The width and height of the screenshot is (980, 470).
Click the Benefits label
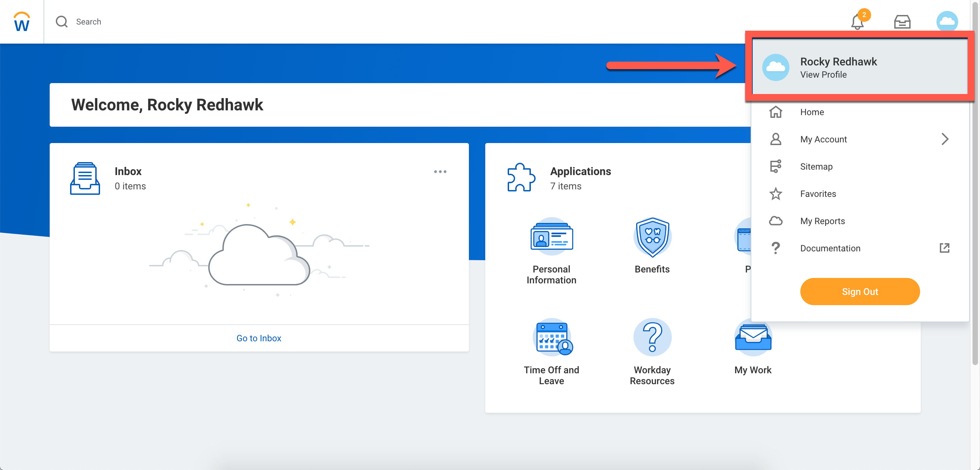pos(652,269)
